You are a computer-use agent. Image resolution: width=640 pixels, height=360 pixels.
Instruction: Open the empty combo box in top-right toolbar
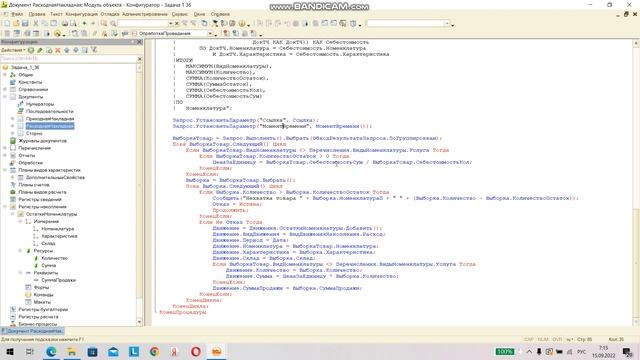pos(447,24)
